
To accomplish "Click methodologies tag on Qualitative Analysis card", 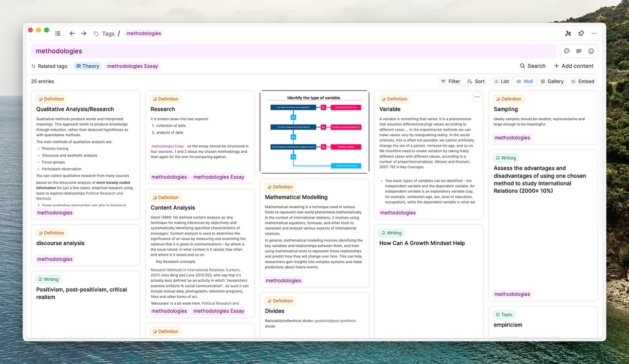I will click(x=55, y=213).
